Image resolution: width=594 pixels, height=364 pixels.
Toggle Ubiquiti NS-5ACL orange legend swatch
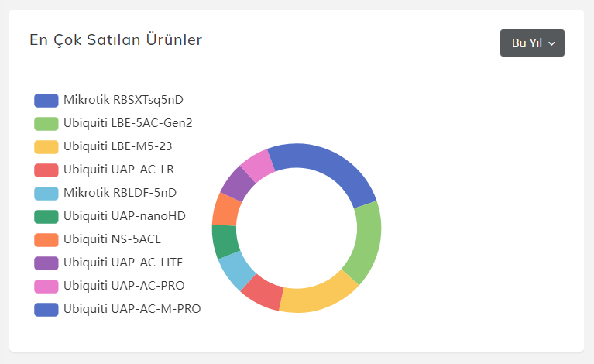coord(46,240)
